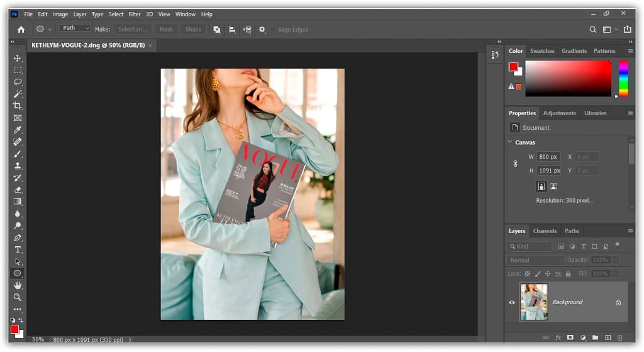The height and width of the screenshot is (352, 644).
Task: Select the Gradient tool
Action: tap(17, 202)
